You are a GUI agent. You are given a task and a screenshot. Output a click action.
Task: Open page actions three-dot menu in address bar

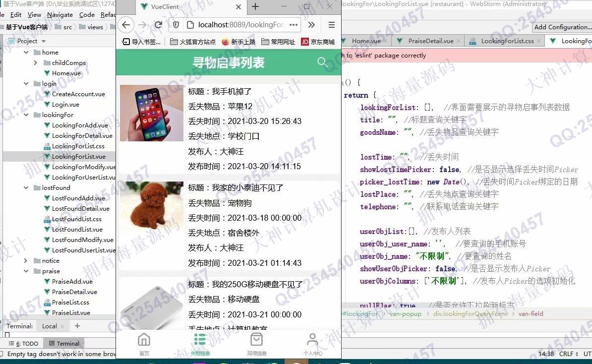[294, 25]
